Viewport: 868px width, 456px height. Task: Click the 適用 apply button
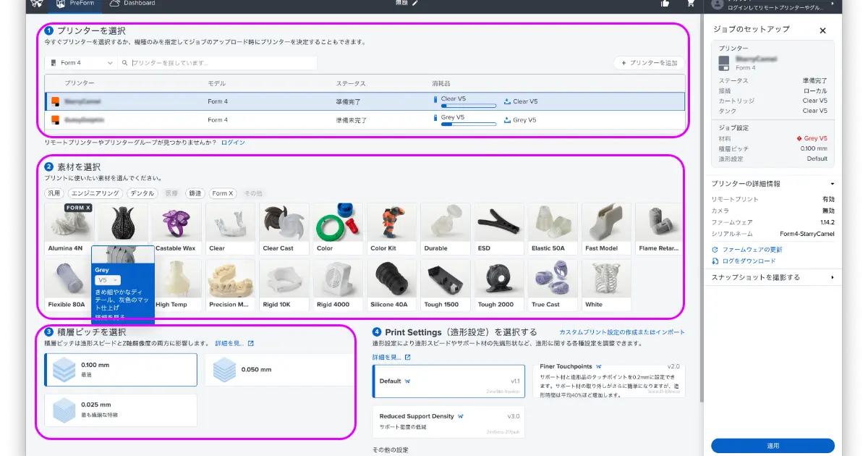(x=773, y=446)
